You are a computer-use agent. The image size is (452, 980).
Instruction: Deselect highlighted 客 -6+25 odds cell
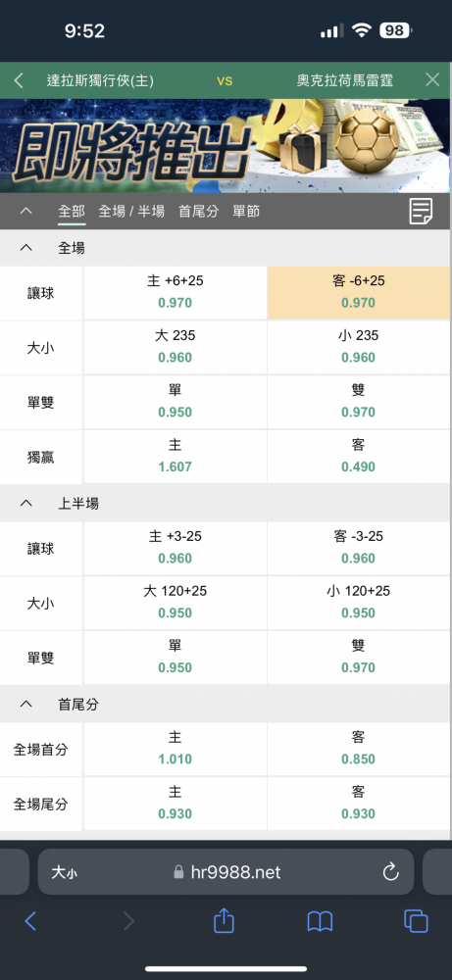pos(359,292)
